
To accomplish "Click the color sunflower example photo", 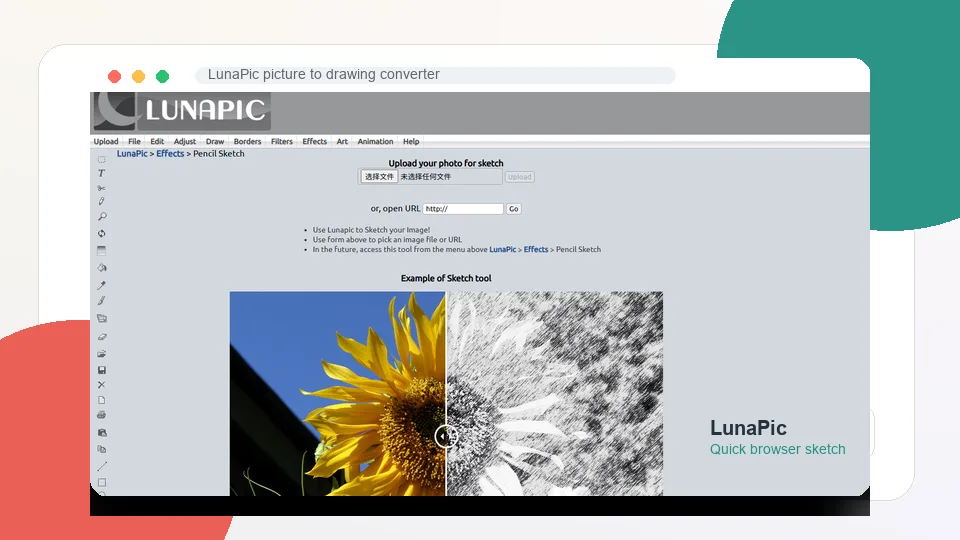I will (337, 394).
